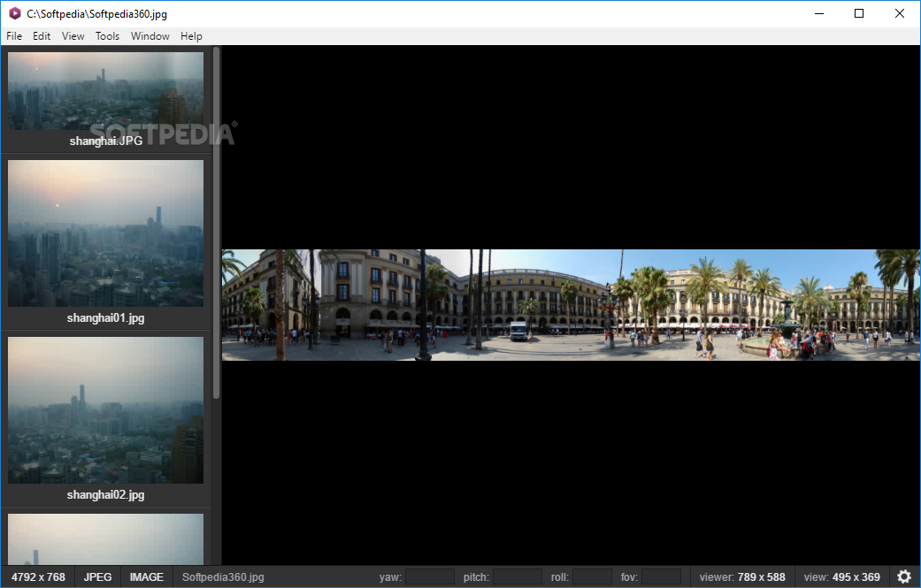
Task: Click the thumbnail list scrollbar
Action: pos(216,223)
